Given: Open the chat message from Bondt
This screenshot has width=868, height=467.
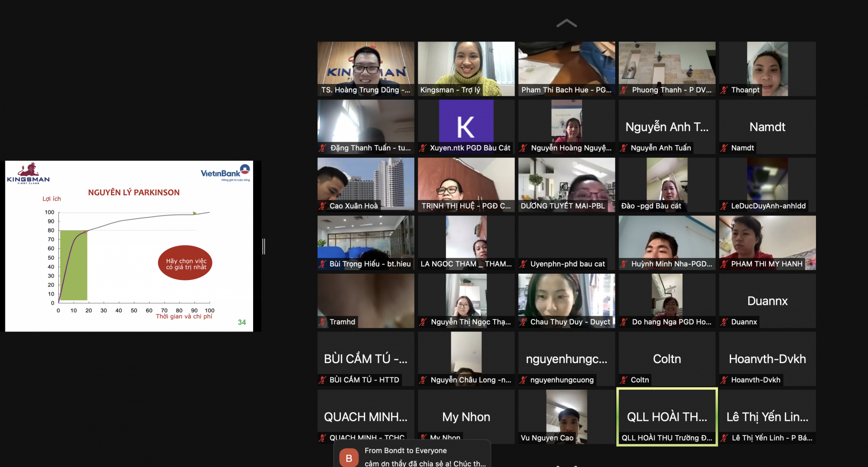Looking at the screenshot, I should point(425,457).
